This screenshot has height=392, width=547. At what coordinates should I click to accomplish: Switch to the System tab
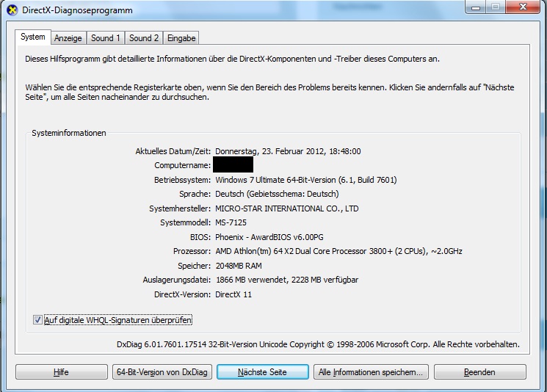tap(33, 37)
